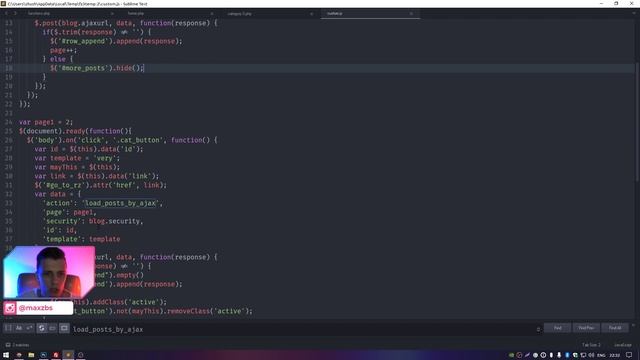
Task: Toggle case sensitive search option
Action: [19, 328]
